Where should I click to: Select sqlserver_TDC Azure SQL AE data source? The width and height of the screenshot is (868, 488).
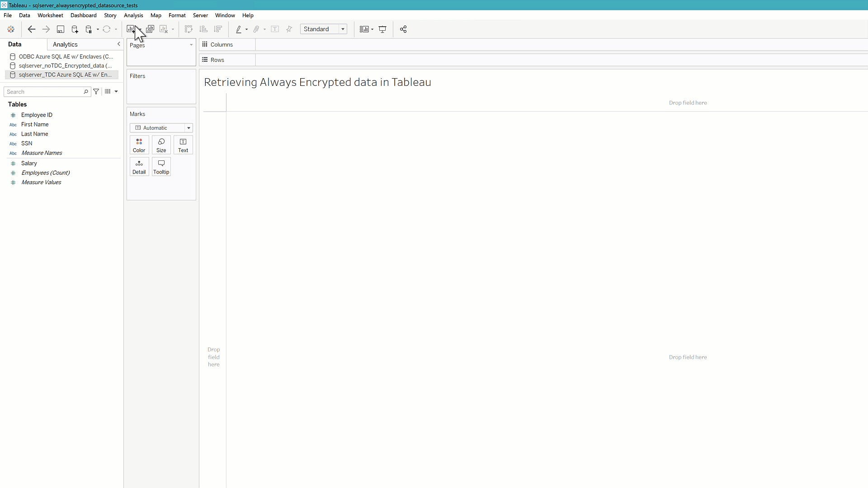61,75
